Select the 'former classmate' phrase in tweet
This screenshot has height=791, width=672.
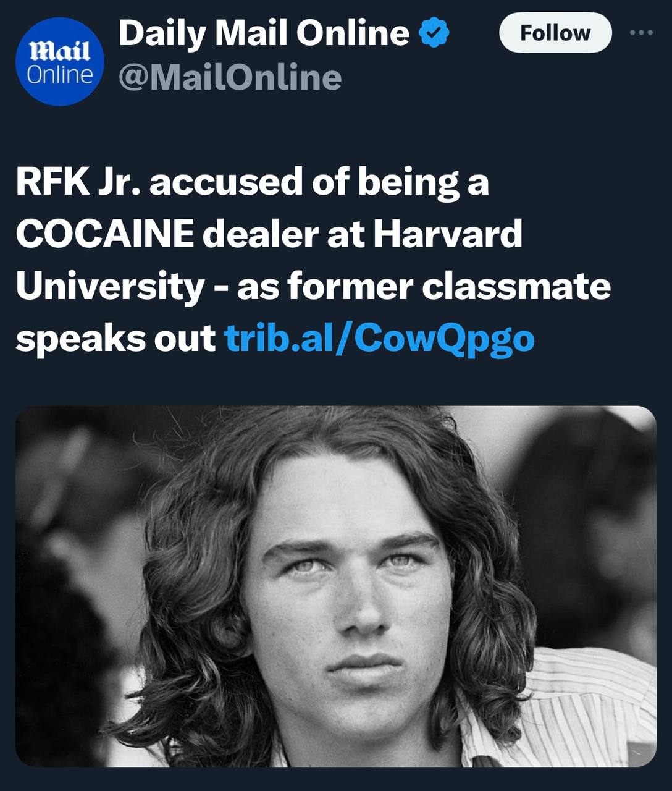click(x=449, y=287)
